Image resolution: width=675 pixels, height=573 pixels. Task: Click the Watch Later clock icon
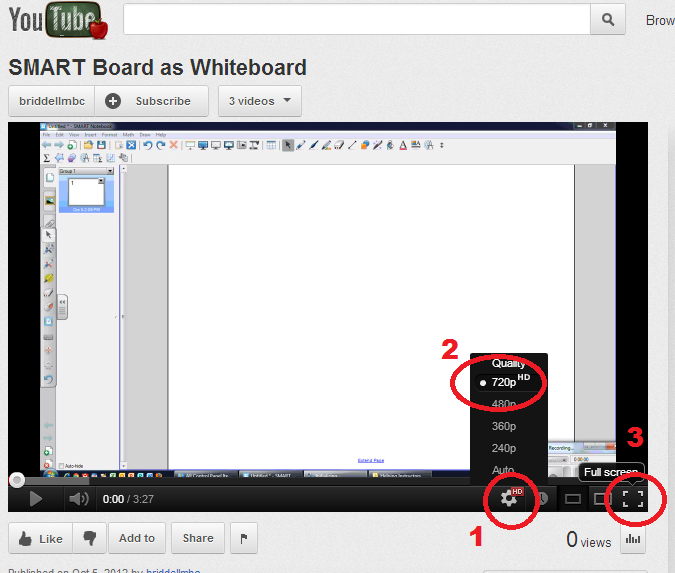click(x=542, y=499)
